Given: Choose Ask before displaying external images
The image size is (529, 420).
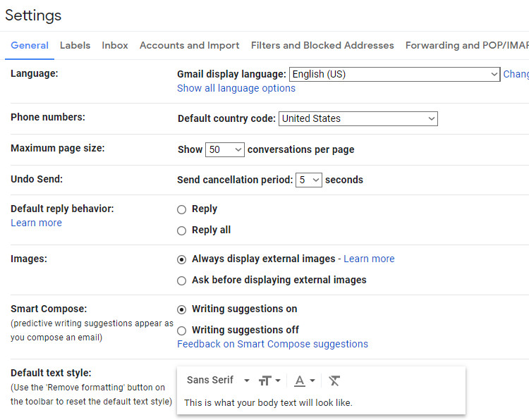Looking at the screenshot, I should [181, 280].
